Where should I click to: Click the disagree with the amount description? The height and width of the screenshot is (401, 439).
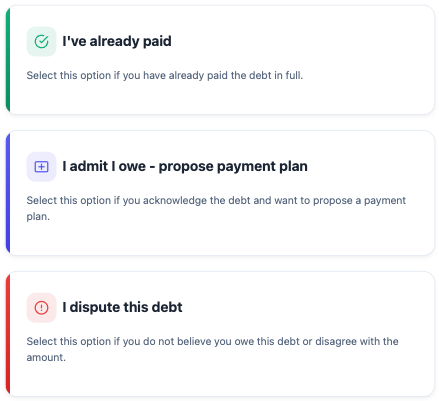pos(212,349)
